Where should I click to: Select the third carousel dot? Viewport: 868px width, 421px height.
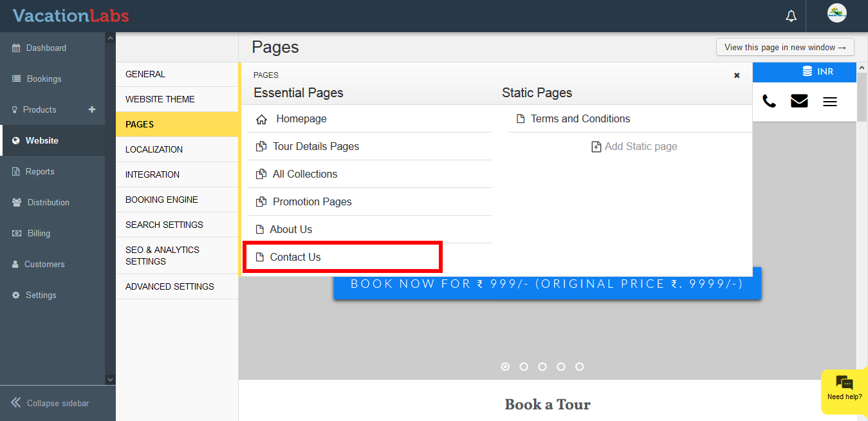point(542,366)
